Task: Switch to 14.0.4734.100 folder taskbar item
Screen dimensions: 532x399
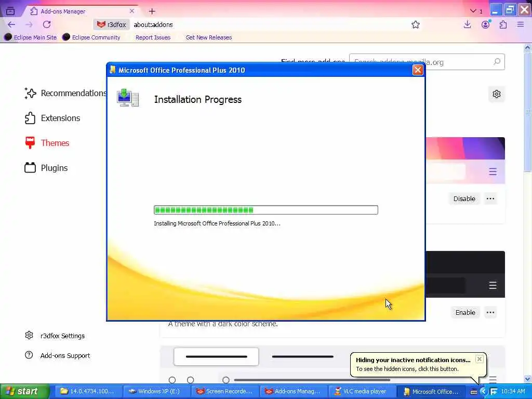Action: (x=87, y=391)
